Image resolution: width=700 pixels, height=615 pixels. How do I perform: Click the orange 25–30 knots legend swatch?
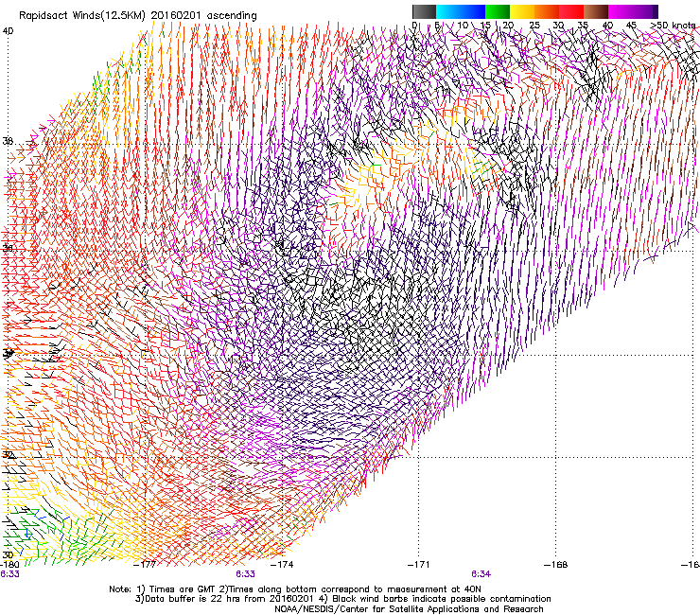point(547,11)
